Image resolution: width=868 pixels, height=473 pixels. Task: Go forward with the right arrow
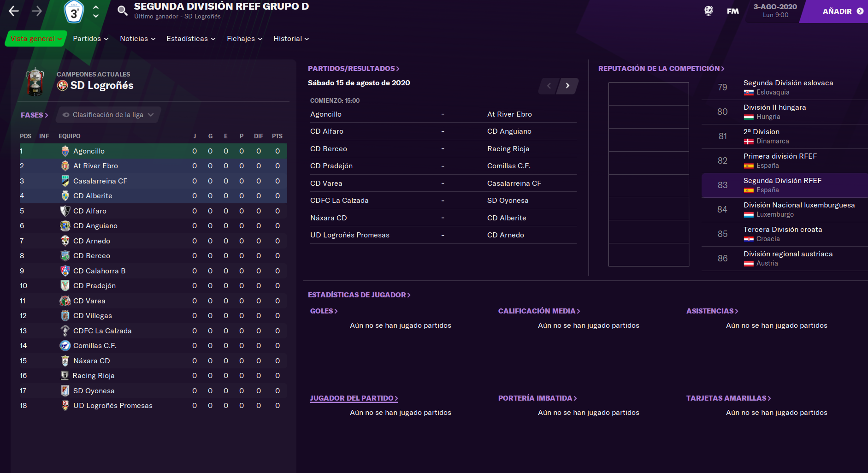(x=37, y=11)
